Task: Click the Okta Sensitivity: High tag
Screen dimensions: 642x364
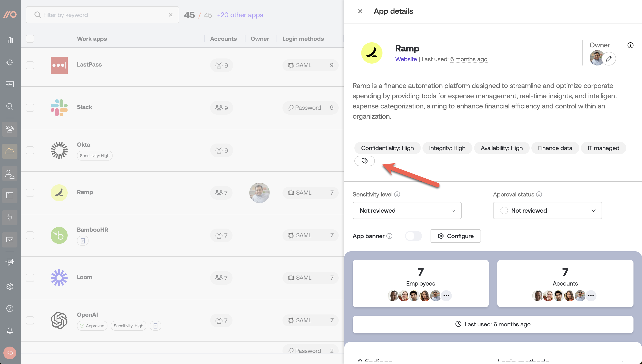Action: 94,156
